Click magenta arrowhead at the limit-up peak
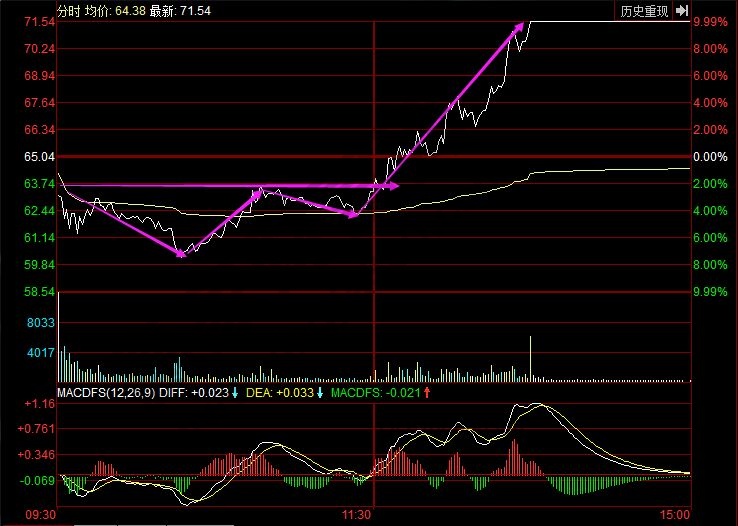Viewport: 738px width, 526px height. coord(519,27)
